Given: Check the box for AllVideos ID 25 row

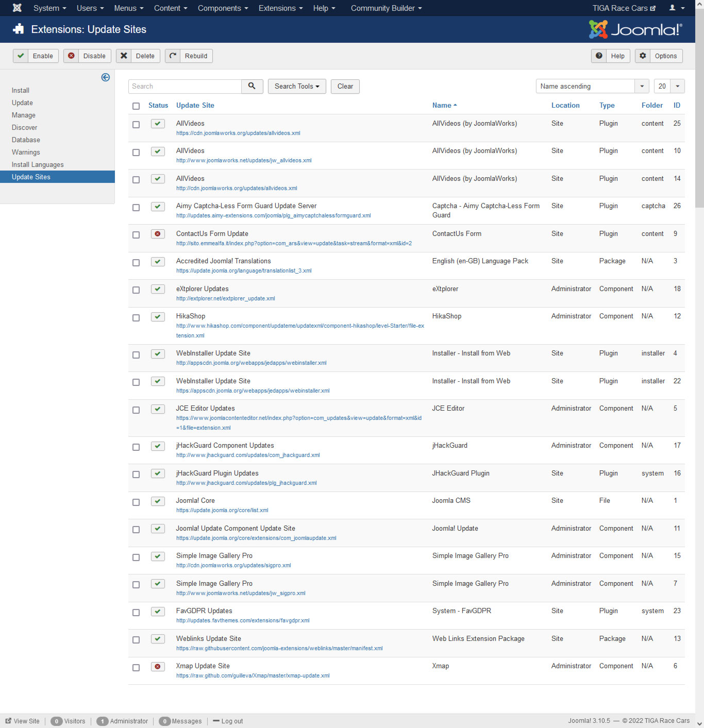Looking at the screenshot, I should [136, 125].
